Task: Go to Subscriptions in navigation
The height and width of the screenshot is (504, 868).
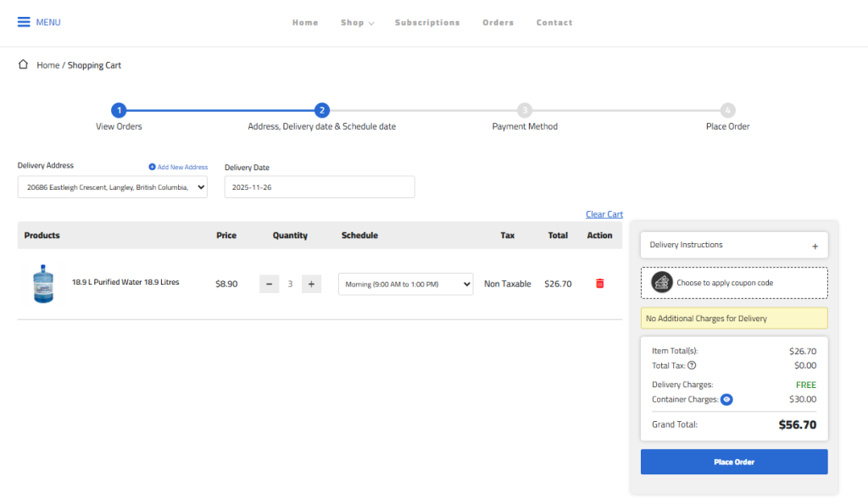Action: coord(427,23)
